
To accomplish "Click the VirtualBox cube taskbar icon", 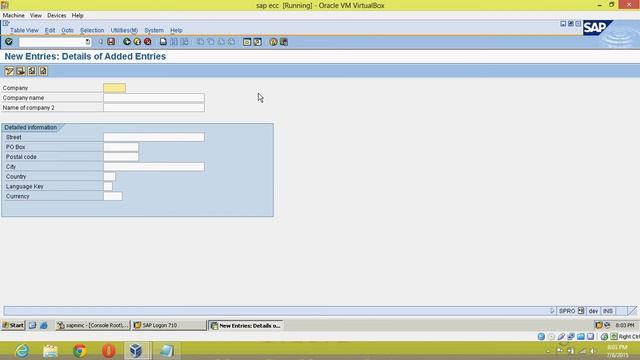I will 136,351.
